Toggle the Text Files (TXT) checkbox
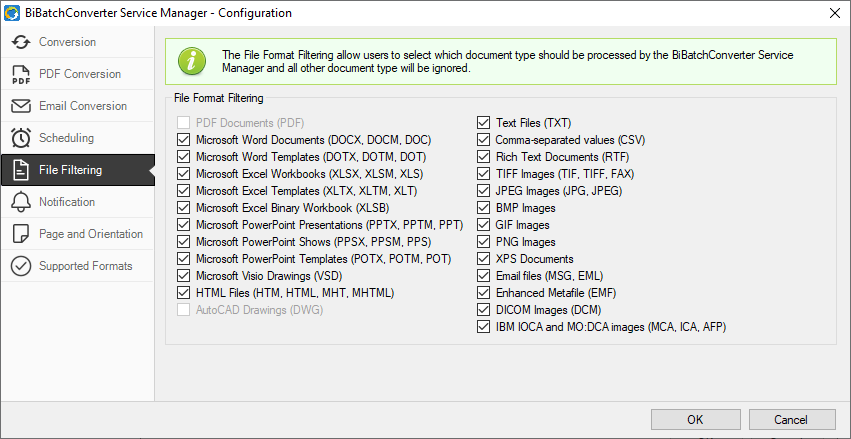 point(483,123)
